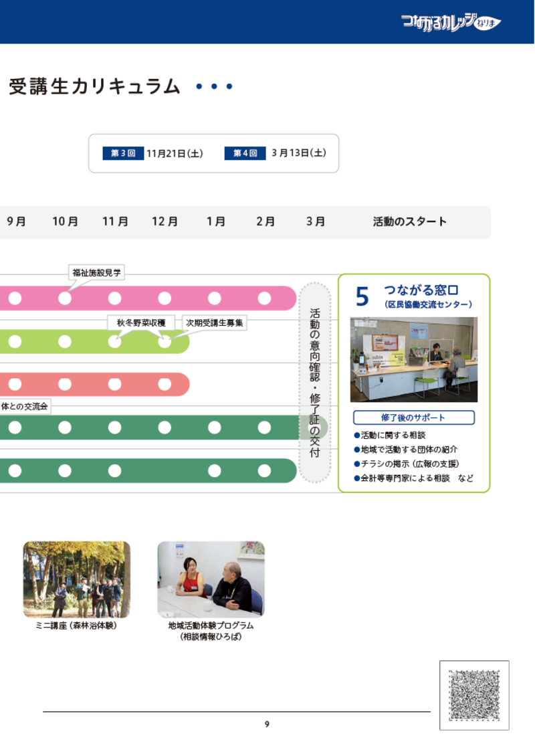Click the 修了後のサポート button

pyautogui.click(x=413, y=417)
